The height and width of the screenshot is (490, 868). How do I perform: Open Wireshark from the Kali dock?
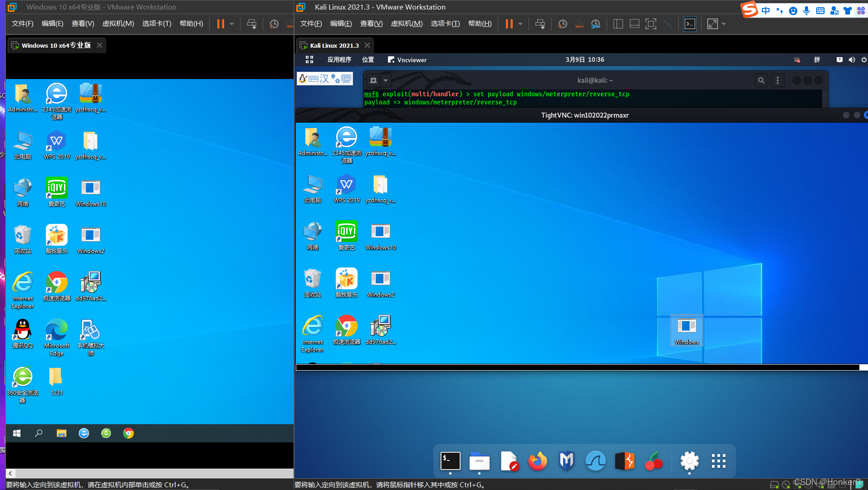(x=596, y=461)
